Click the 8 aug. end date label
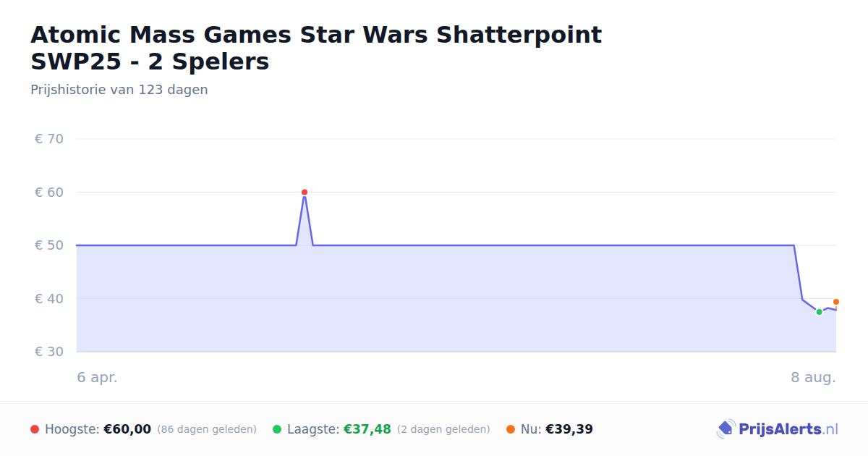Image resolution: width=868 pixels, height=456 pixels. tap(814, 377)
